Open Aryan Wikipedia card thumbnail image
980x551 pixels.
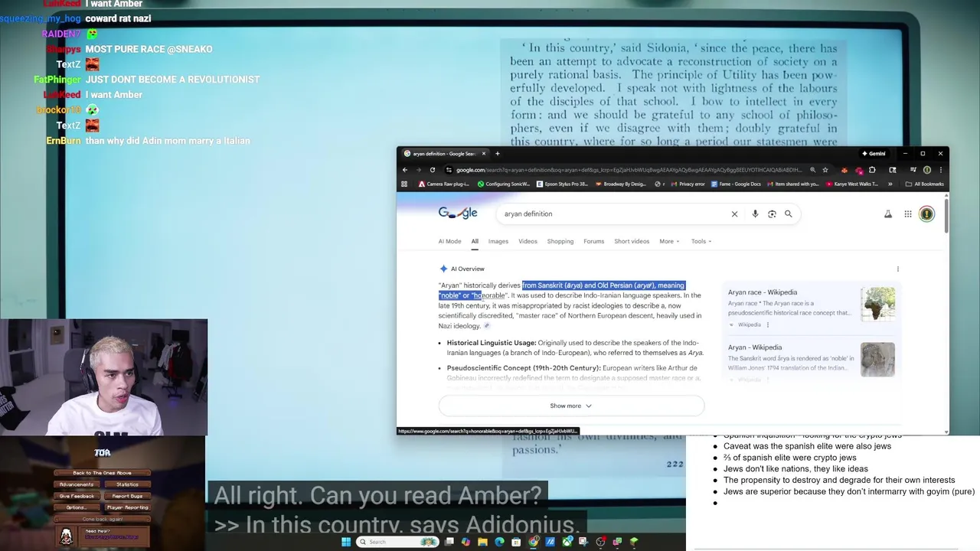pos(877,359)
